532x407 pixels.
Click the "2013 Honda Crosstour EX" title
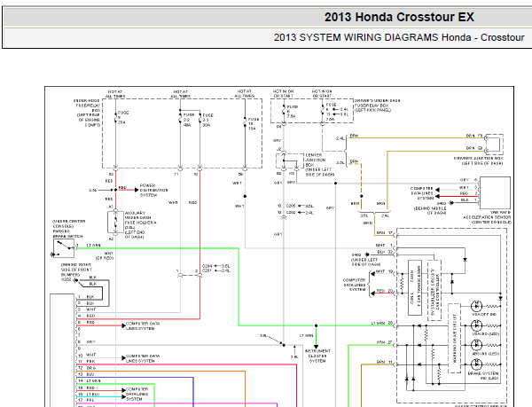(x=399, y=17)
